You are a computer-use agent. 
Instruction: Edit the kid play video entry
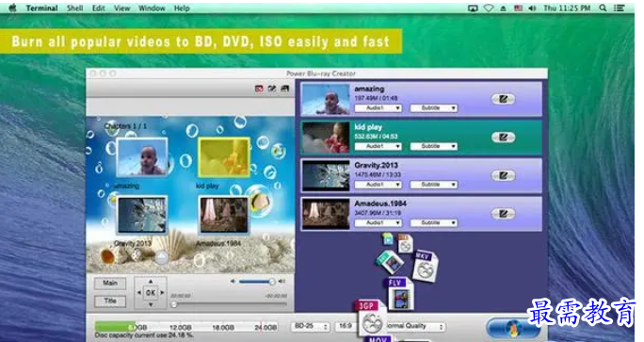click(503, 138)
